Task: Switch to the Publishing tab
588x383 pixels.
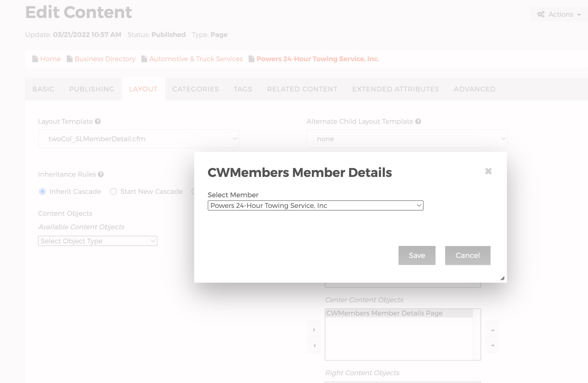Action: coord(91,89)
